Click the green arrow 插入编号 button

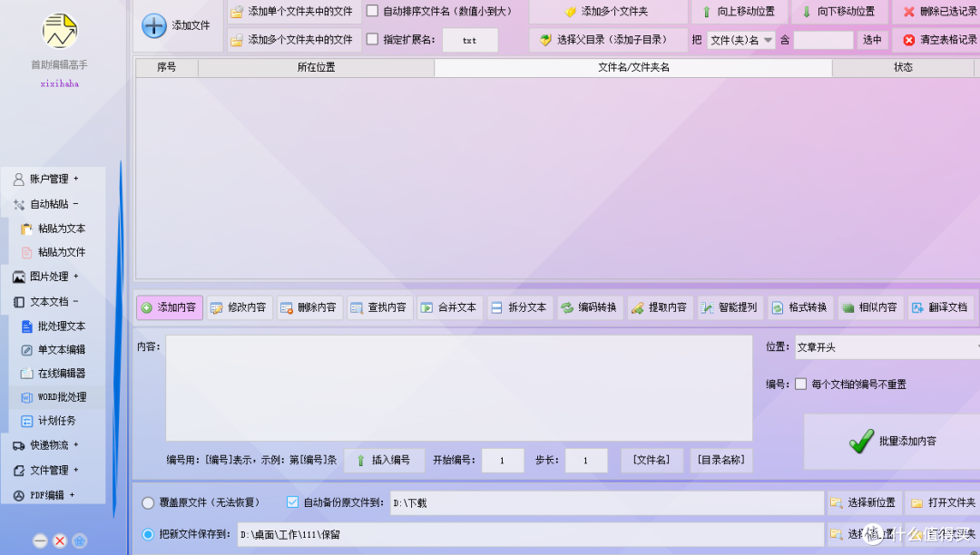point(385,460)
